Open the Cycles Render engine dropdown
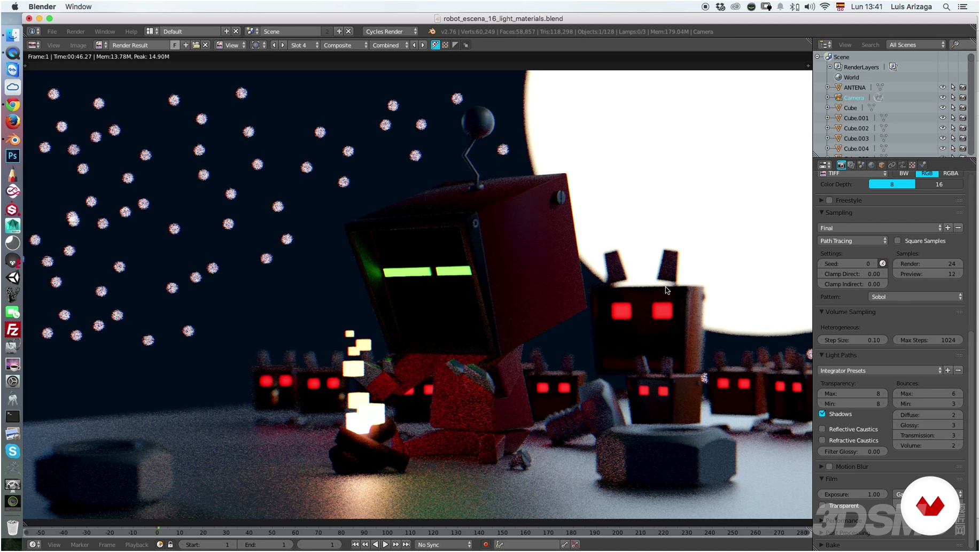Viewport: 980px width, 552px height. tap(391, 32)
